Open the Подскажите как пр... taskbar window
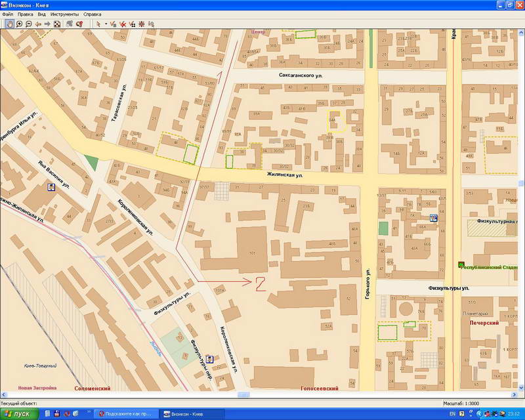Screen dimensions: 525x420 click(x=125, y=413)
